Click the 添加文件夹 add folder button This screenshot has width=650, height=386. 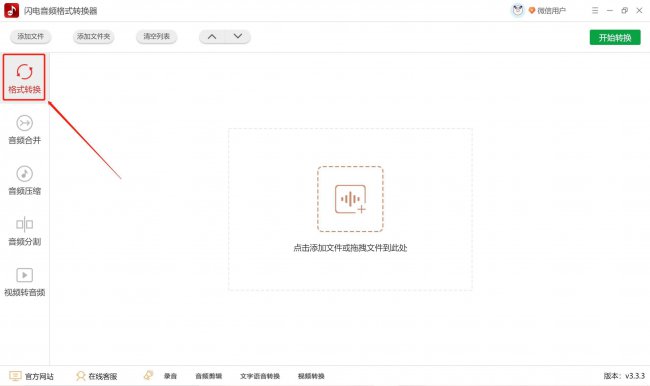point(93,36)
